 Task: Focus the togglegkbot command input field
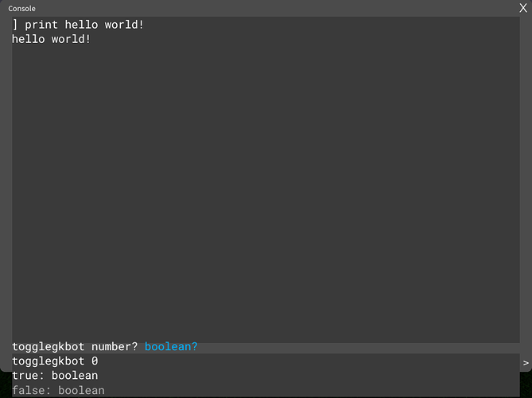262,347
